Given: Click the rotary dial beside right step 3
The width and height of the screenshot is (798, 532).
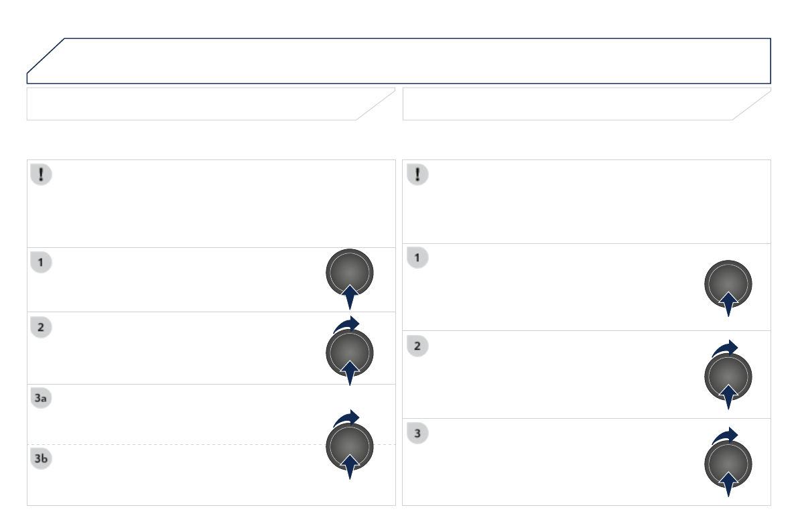Looking at the screenshot, I should tap(728, 464).
